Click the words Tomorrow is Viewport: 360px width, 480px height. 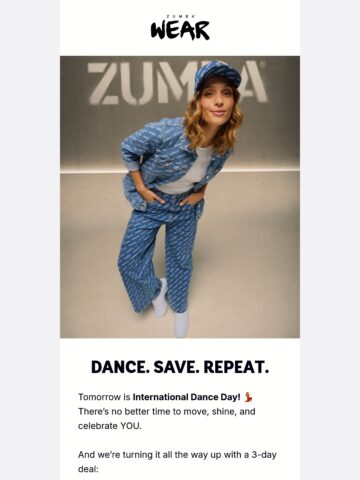coord(104,397)
